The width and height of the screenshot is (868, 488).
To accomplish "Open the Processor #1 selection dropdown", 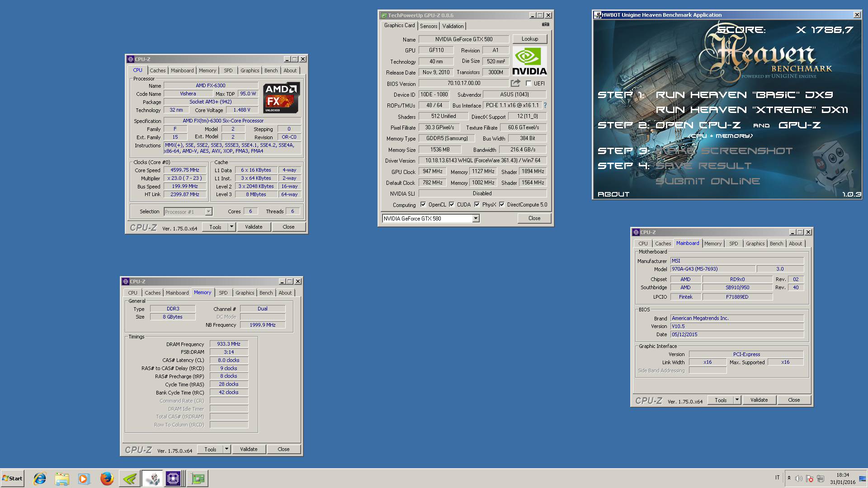I will pos(208,212).
